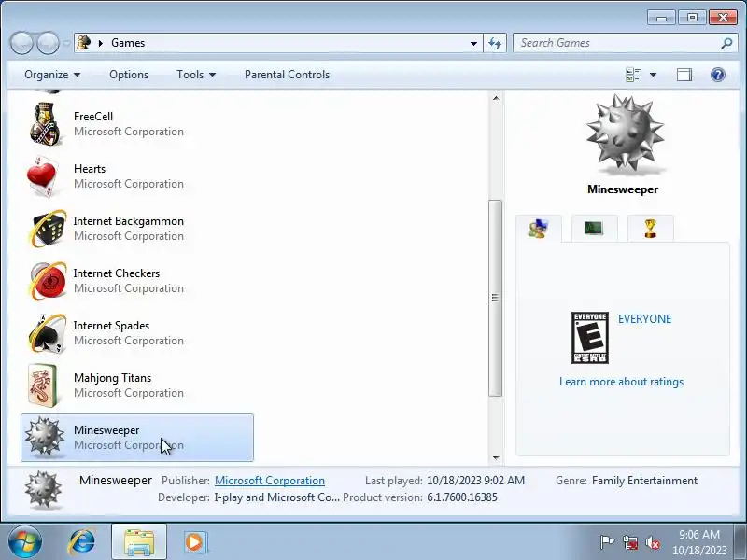
Task: Open the ratings tab in preview pane
Action: (539, 229)
